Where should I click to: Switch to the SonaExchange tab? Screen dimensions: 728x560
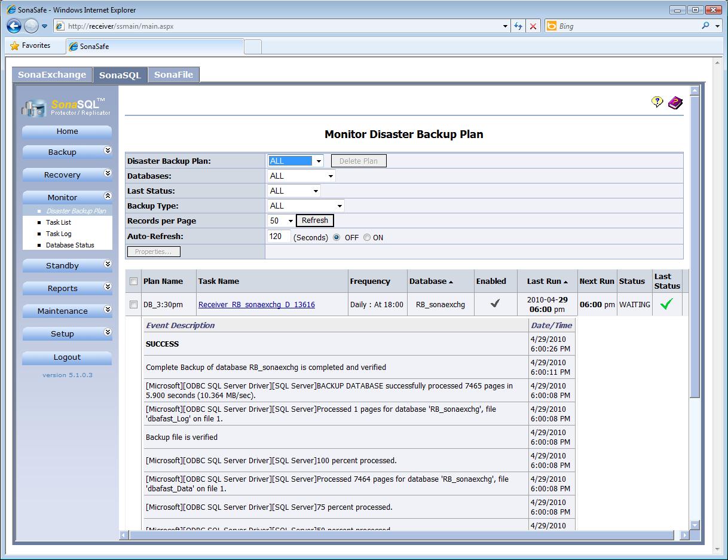[x=52, y=75]
